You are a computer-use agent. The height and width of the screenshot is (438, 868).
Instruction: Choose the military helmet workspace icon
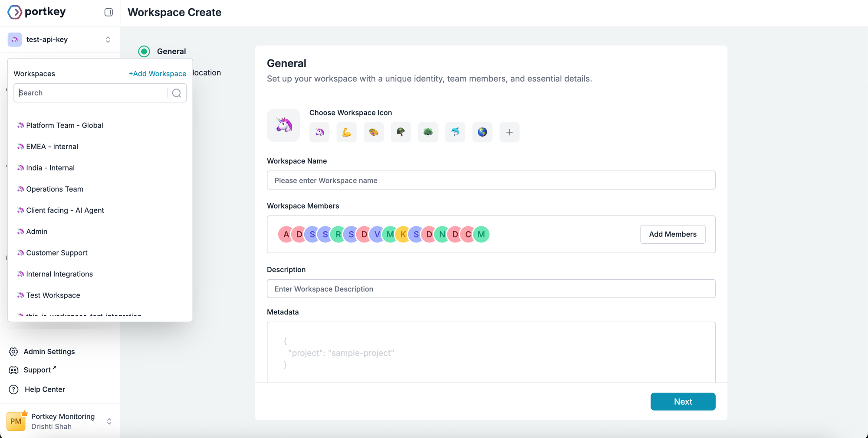pyautogui.click(x=401, y=132)
